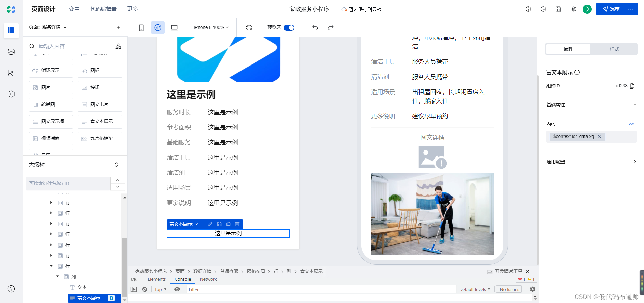This screenshot has width=644, height=303.
Task: Click the help icon in the left sidebar bottom
Action: coord(11,289)
